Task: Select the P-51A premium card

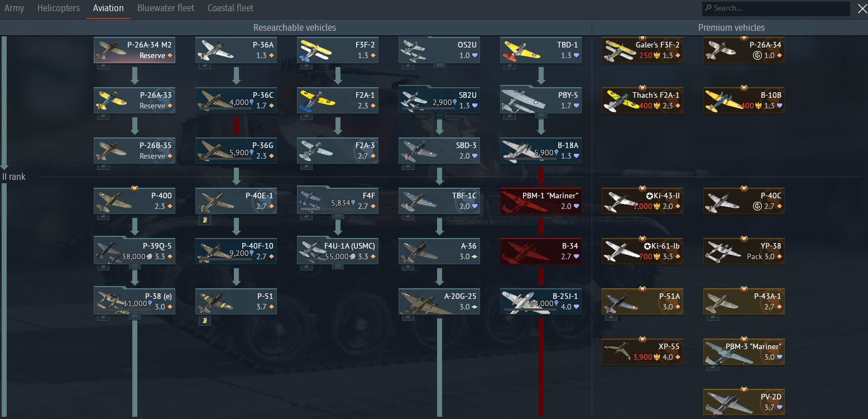Action: click(x=642, y=302)
